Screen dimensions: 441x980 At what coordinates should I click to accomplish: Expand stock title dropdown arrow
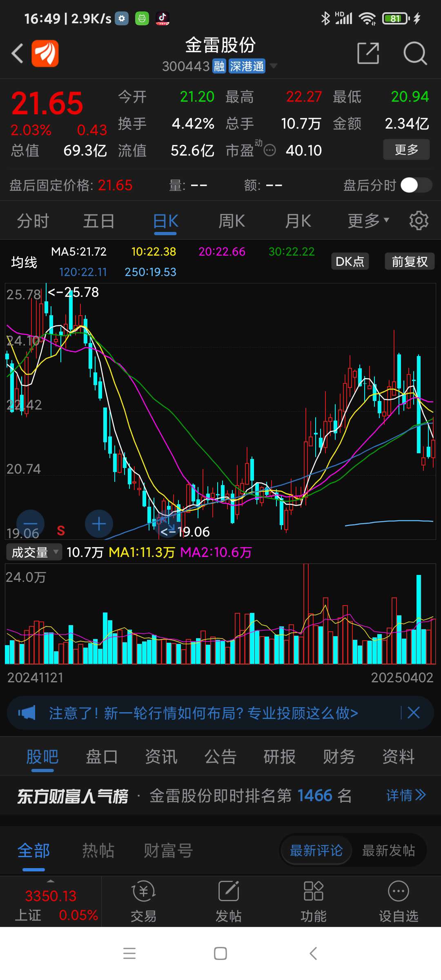click(x=274, y=66)
